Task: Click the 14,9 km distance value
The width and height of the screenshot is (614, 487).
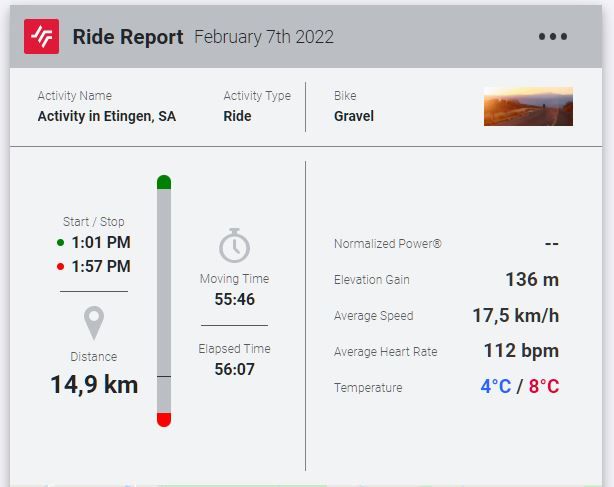Action: [94, 384]
